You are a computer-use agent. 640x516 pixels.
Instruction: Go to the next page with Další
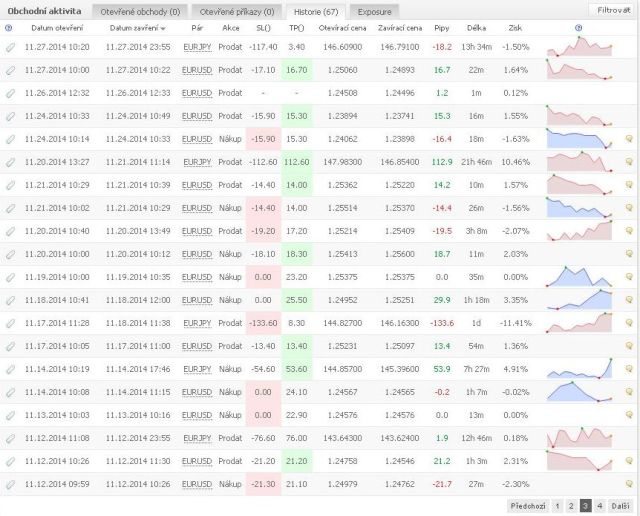[x=621, y=506]
